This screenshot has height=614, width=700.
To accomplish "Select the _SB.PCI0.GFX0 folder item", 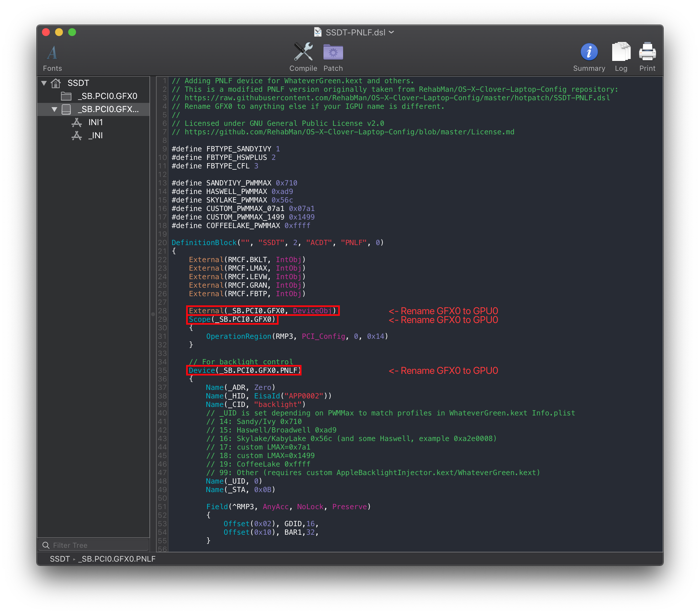I will pos(107,96).
